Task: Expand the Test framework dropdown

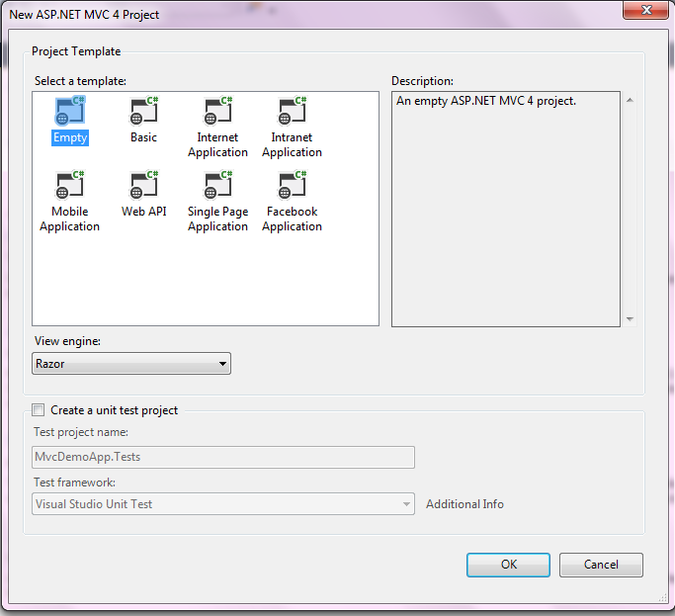Action: (223, 504)
